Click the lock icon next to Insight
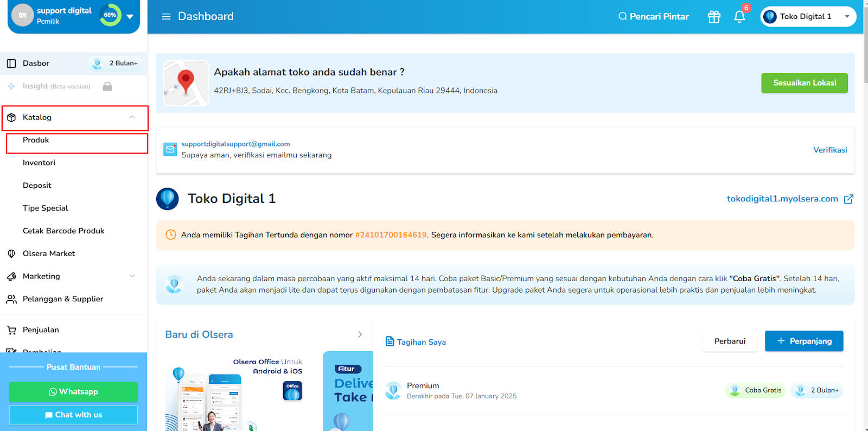 tap(107, 86)
